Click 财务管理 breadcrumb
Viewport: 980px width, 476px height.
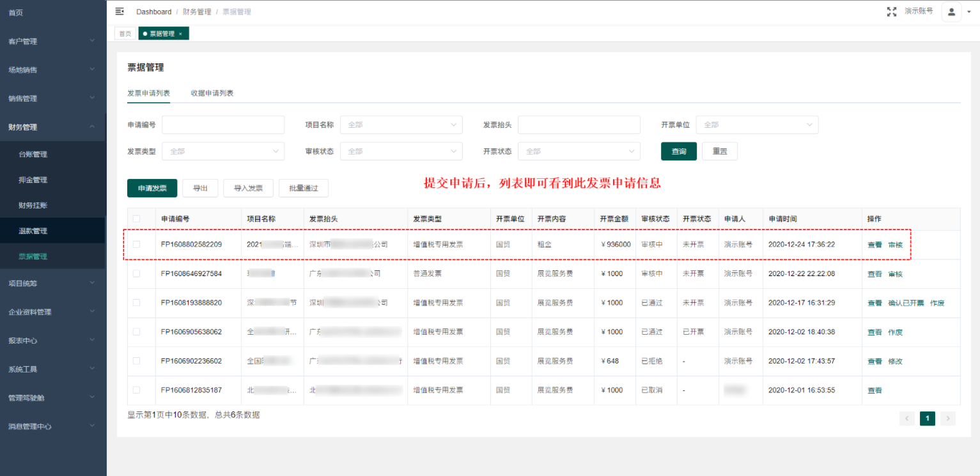(197, 12)
